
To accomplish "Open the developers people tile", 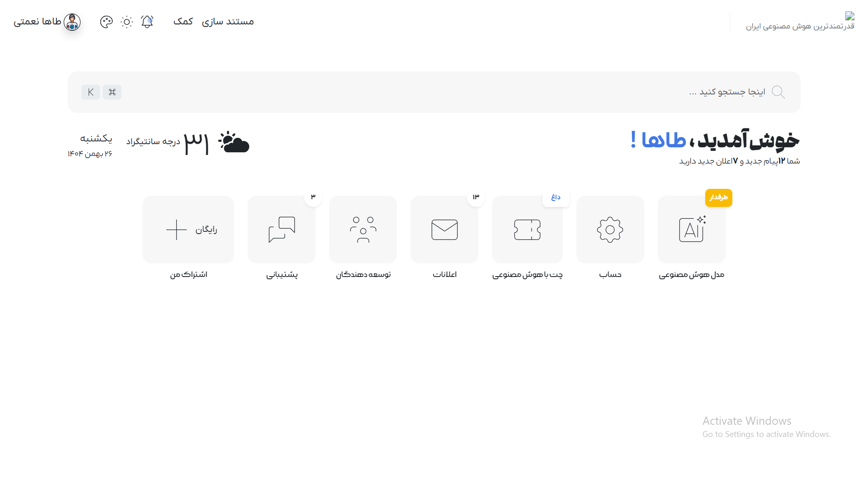I will coord(363,230).
